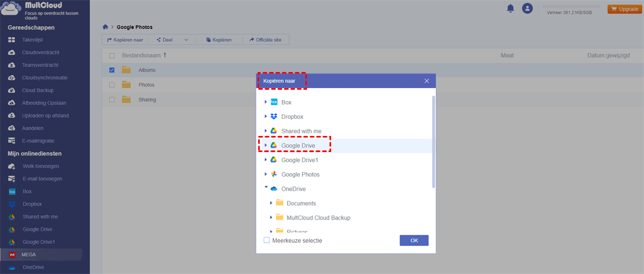Open Cloudsynchronisatie in the sidebar
Image resolution: width=644 pixels, height=274 pixels.
pos(45,77)
